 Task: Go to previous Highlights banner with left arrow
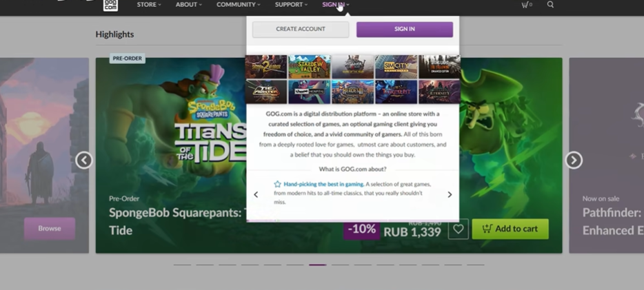[84, 160]
